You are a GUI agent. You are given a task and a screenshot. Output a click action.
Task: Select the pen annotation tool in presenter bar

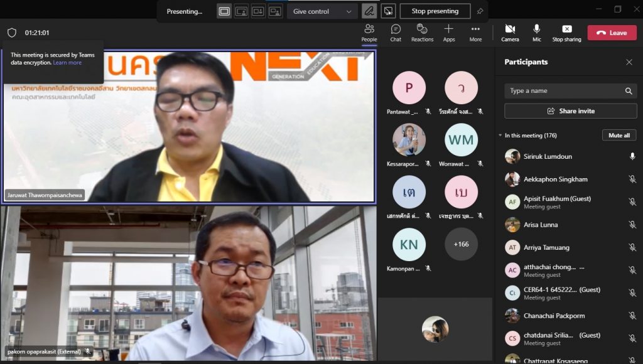click(x=369, y=11)
